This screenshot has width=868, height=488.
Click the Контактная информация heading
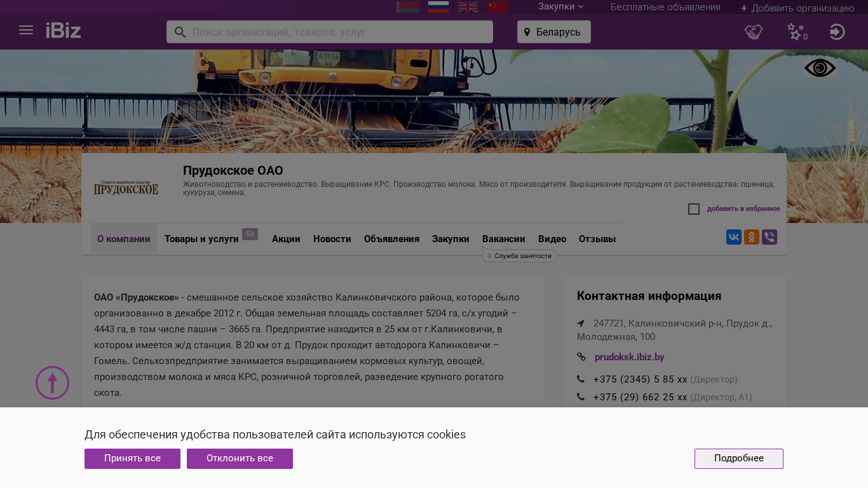[x=649, y=296]
